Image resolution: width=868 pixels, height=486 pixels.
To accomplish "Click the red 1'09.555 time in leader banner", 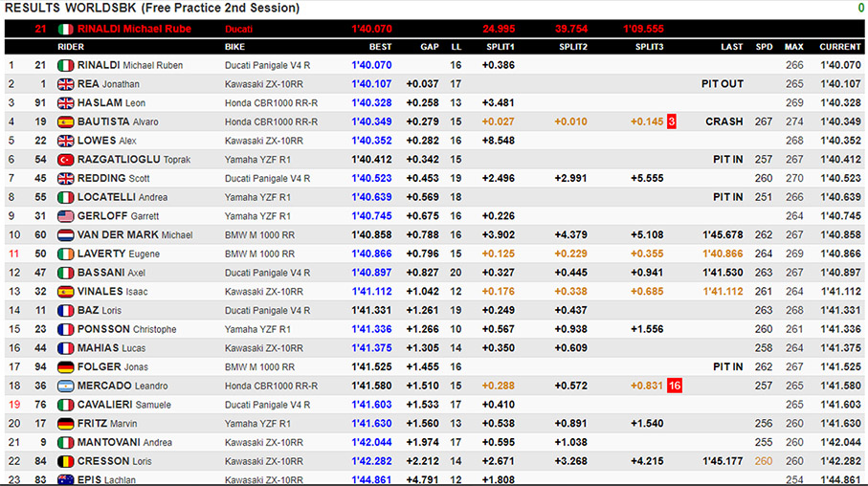I will [643, 29].
